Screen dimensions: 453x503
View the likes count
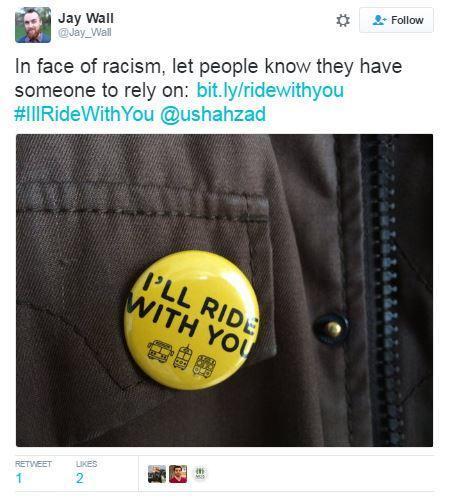[x=80, y=478]
